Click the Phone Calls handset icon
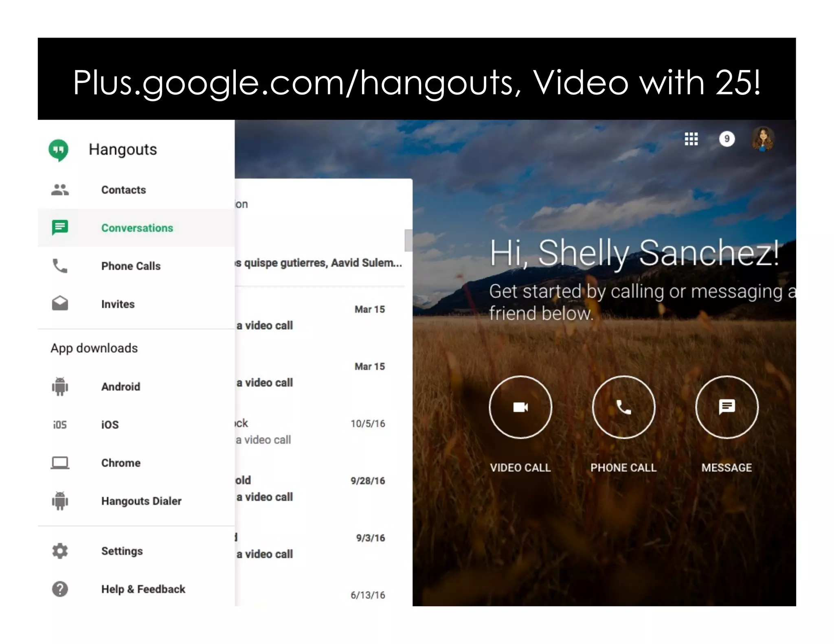Image resolution: width=834 pixels, height=644 pixels. coord(60,266)
